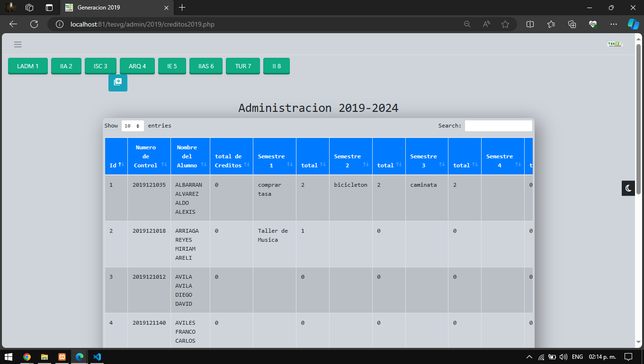Open Visual Studio Code from taskbar

[x=97, y=357]
